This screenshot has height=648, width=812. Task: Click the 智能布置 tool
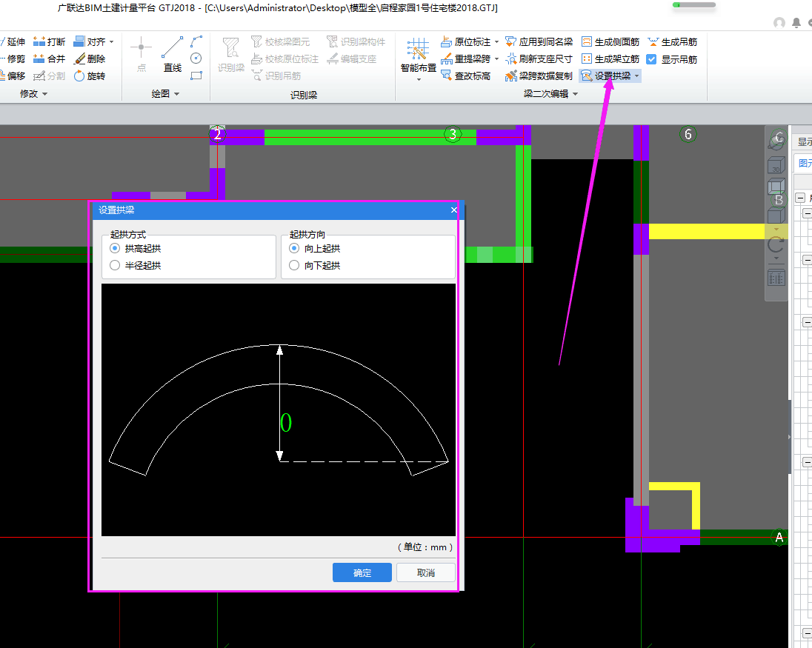419,55
